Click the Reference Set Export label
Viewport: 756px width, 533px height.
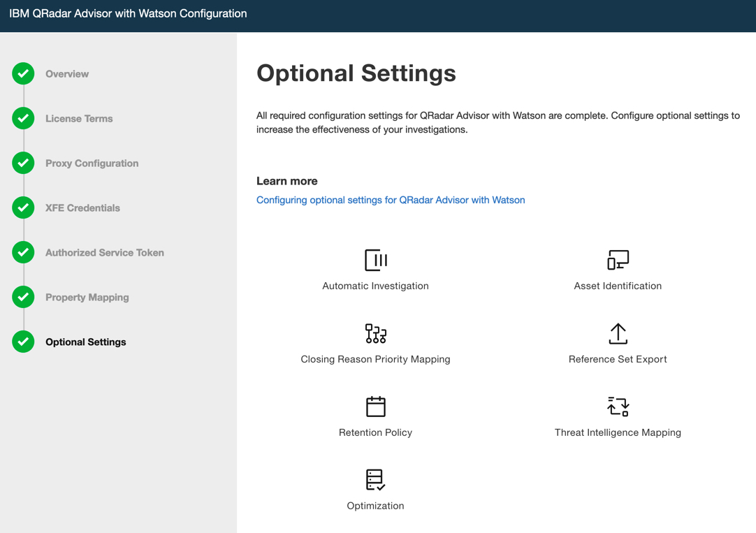click(618, 359)
